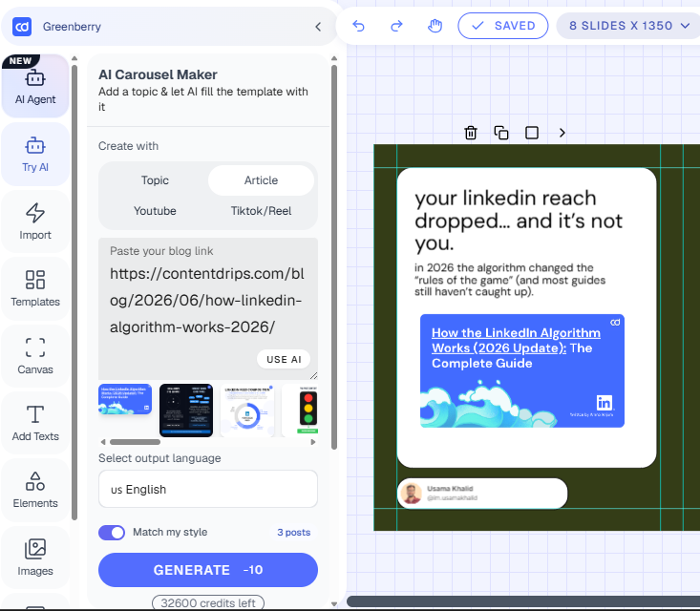Click the AI Carousel Maker heading
The image size is (700, 611).
tap(158, 74)
